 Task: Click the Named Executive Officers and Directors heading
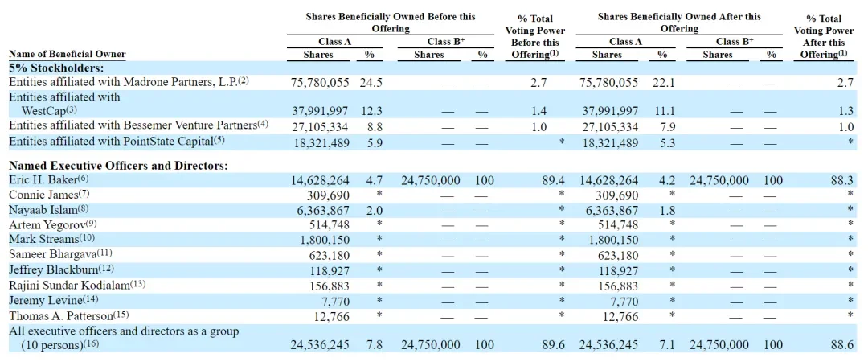tap(118, 166)
